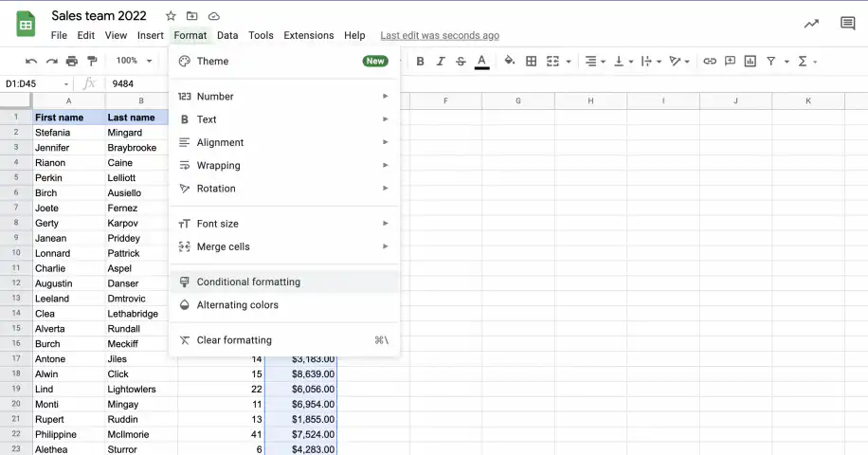Expand the Wrapping submenu
Viewport: 868px width, 455px height.
pos(284,166)
